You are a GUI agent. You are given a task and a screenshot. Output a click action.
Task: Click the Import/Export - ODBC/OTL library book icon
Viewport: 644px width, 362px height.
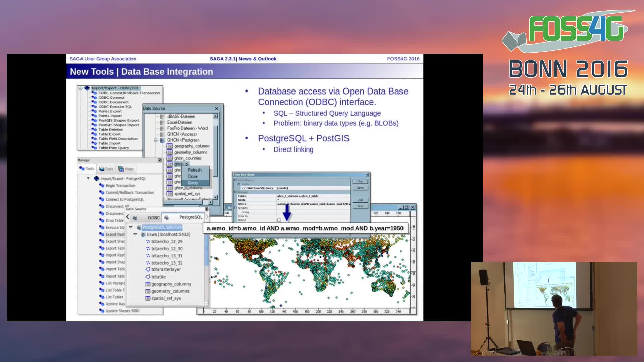click(x=87, y=88)
